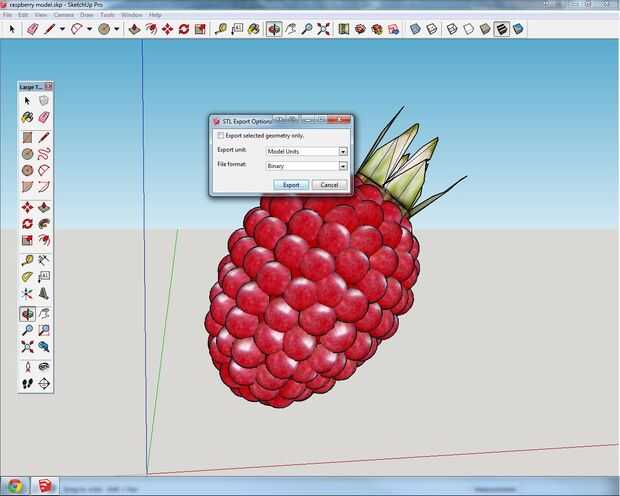Open the File menu
This screenshot has height=496, width=620.
coord(8,15)
